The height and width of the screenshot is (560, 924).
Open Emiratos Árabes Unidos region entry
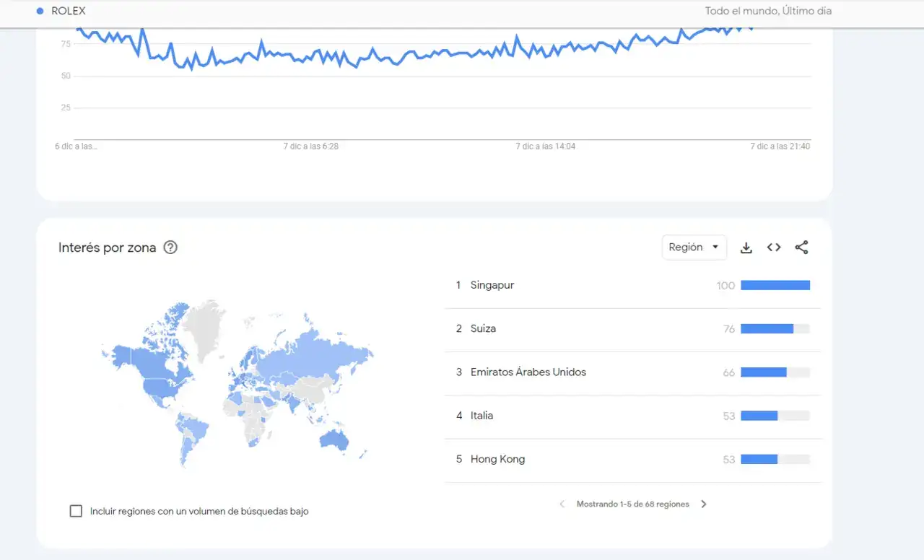point(528,372)
